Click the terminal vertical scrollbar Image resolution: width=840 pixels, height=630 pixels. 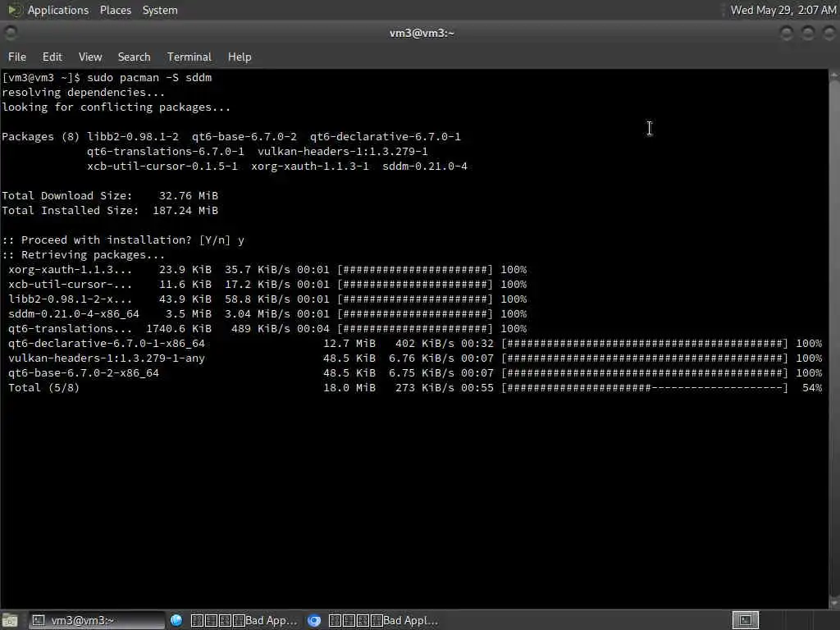(x=834, y=339)
